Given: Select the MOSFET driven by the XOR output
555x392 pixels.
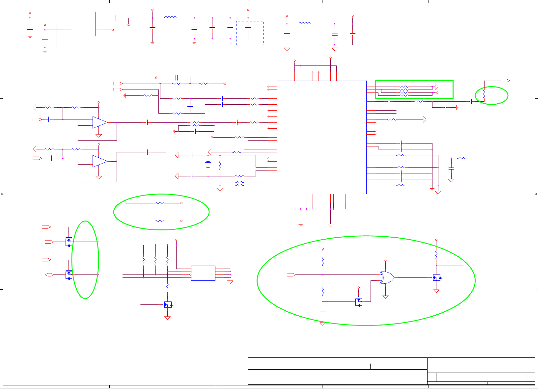Looking at the screenshot, I should tap(437, 278).
